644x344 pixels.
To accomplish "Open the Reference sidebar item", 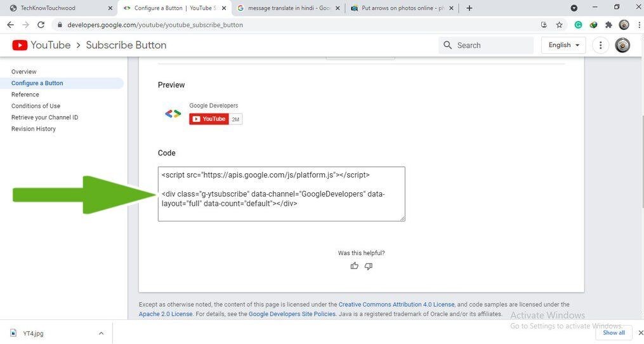I will 25,95.
